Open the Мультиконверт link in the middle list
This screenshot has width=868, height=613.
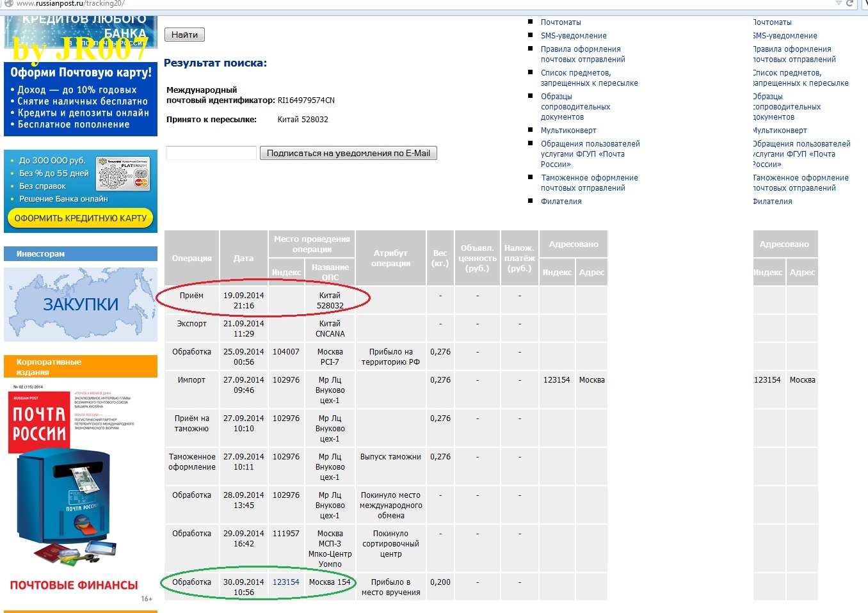[x=568, y=131]
